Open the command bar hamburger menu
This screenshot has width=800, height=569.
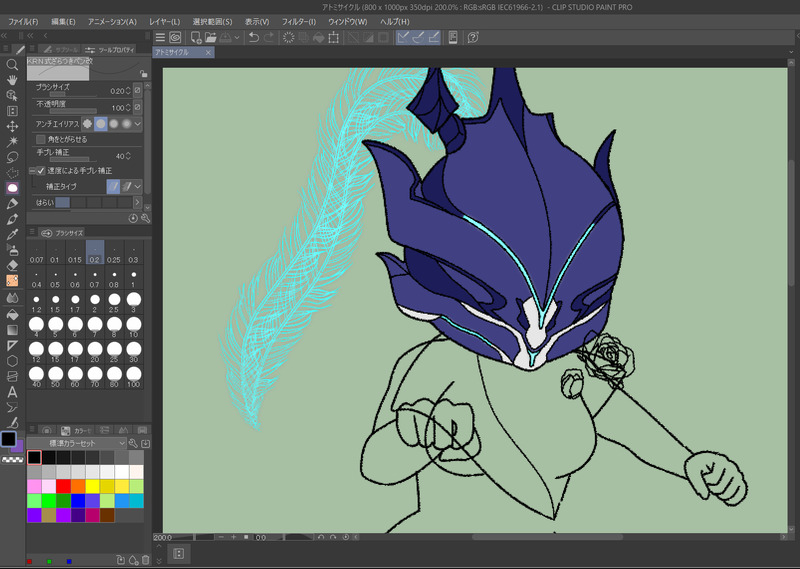(x=160, y=37)
